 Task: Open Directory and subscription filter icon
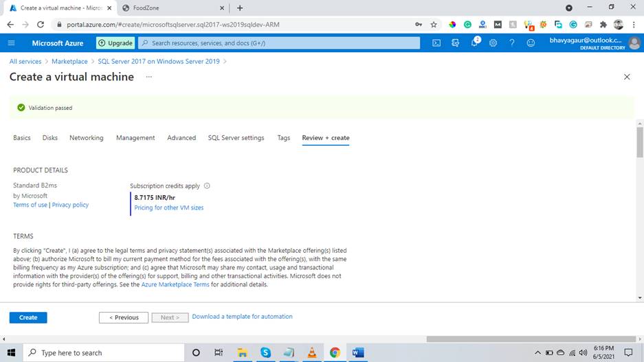pyautogui.click(x=455, y=43)
